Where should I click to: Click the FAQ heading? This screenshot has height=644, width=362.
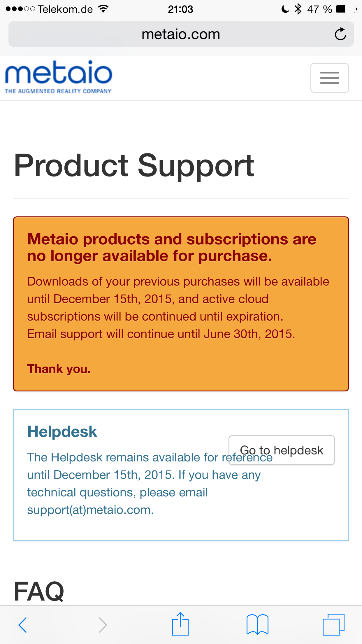pos(39,591)
